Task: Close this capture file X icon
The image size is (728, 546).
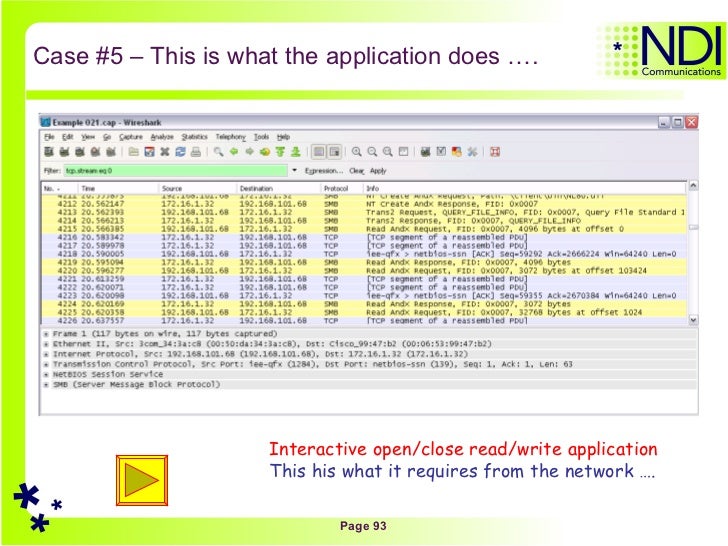Action: pos(165,152)
